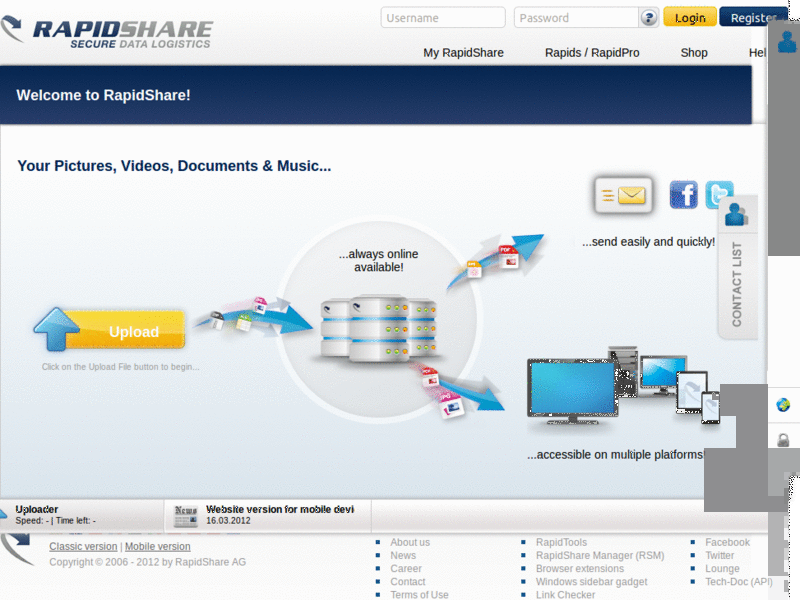Click the RapidShare logo

(106, 33)
